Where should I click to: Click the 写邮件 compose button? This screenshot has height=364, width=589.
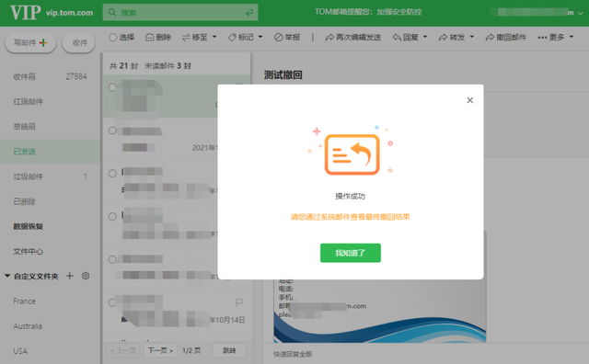coord(30,43)
